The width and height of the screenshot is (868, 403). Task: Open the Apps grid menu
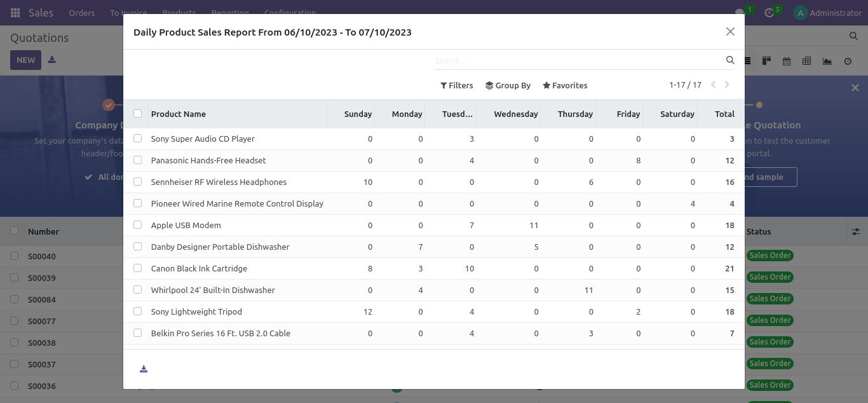(15, 12)
